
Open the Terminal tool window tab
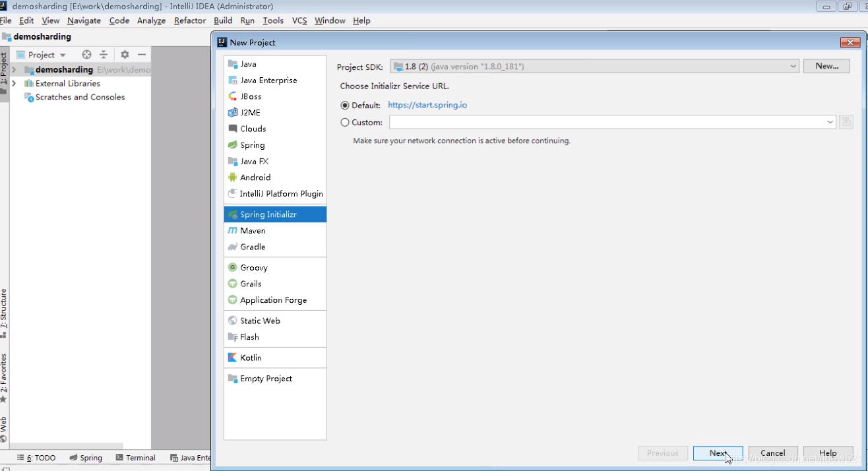135,458
